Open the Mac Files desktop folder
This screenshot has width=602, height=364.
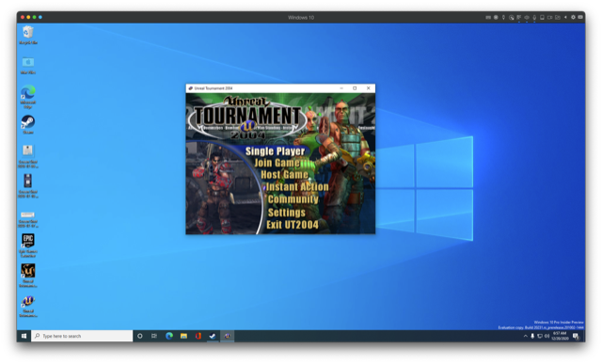pyautogui.click(x=28, y=65)
